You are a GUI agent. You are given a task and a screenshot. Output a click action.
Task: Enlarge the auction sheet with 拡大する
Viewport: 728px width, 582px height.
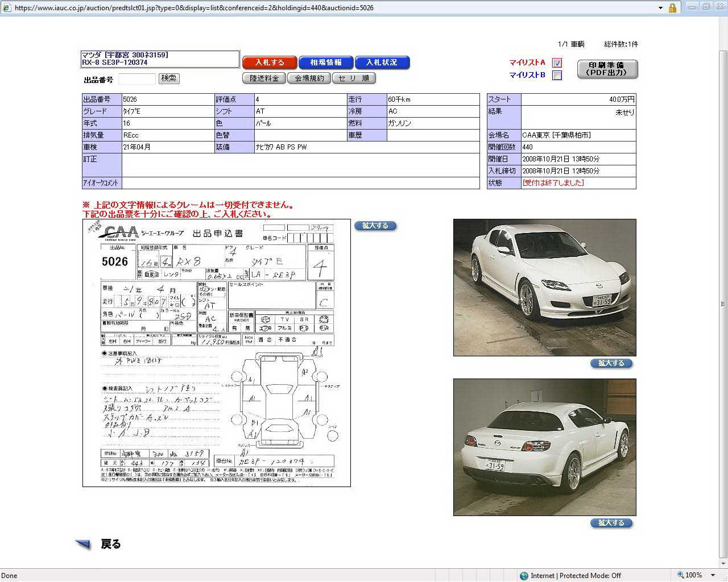(375, 226)
